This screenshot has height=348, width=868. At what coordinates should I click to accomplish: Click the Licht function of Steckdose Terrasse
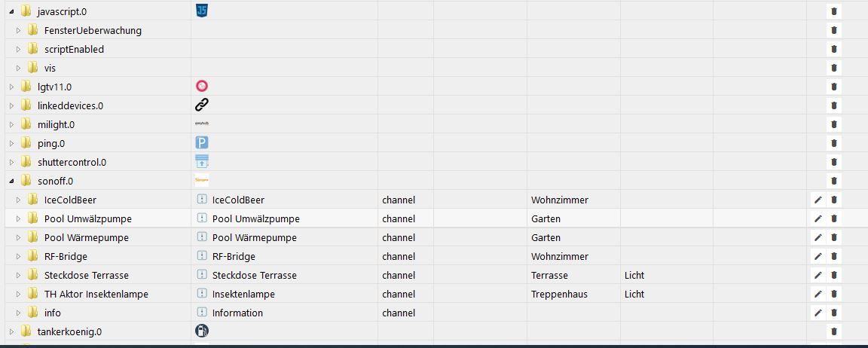click(634, 275)
